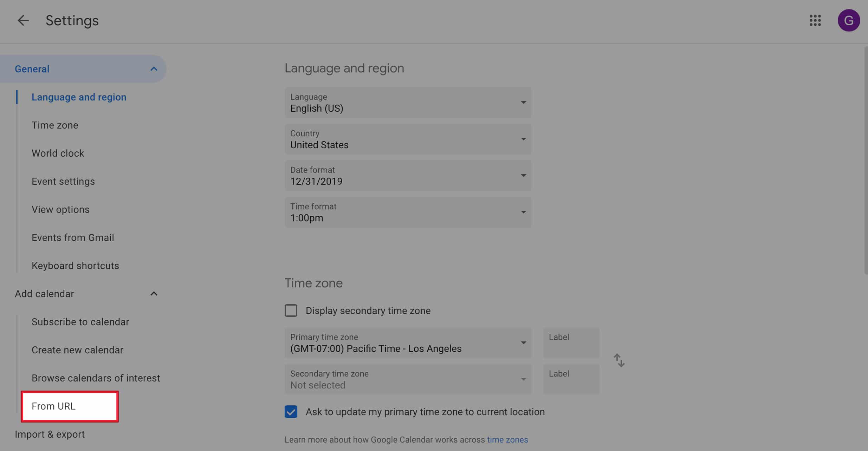Open the Country dropdown

click(x=408, y=139)
